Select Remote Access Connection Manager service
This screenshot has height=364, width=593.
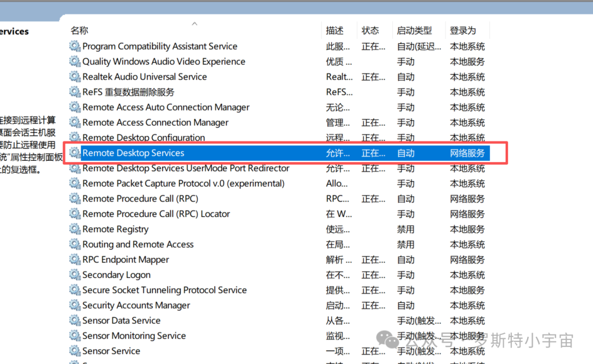155,122
